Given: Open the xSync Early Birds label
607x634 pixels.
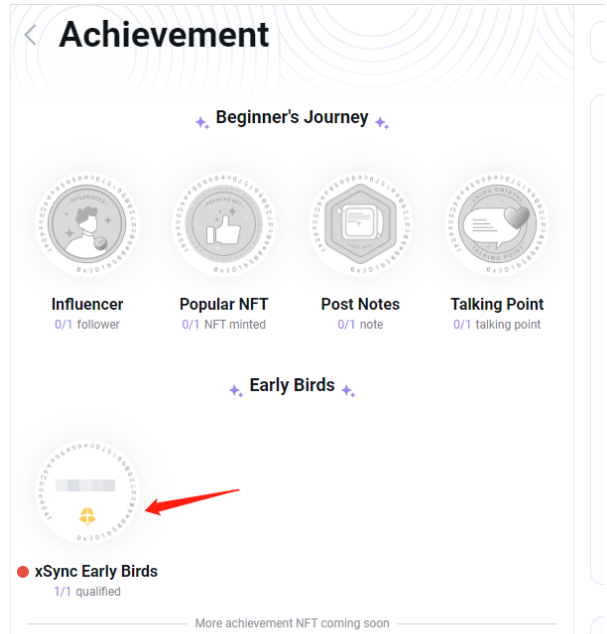Looking at the screenshot, I should tap(96, 572).
